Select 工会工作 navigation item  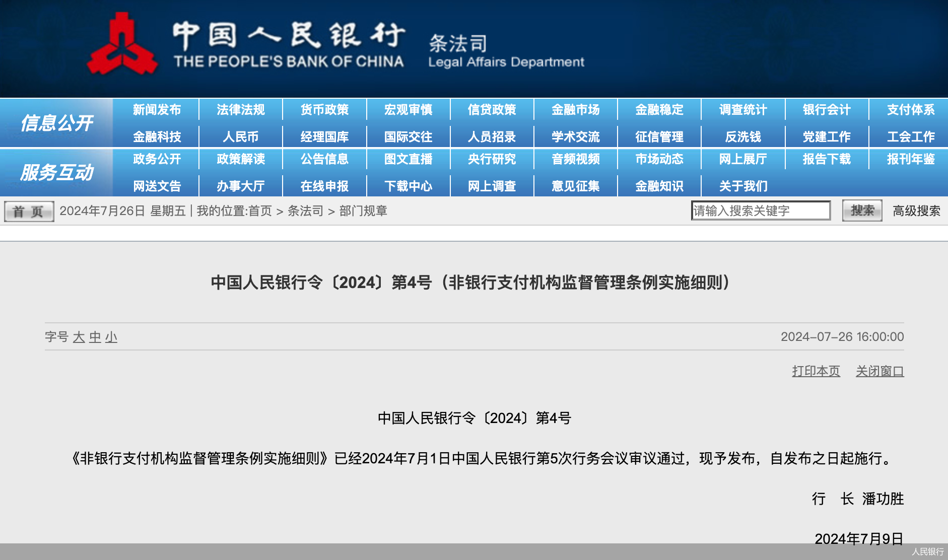[x=911, y=136]
